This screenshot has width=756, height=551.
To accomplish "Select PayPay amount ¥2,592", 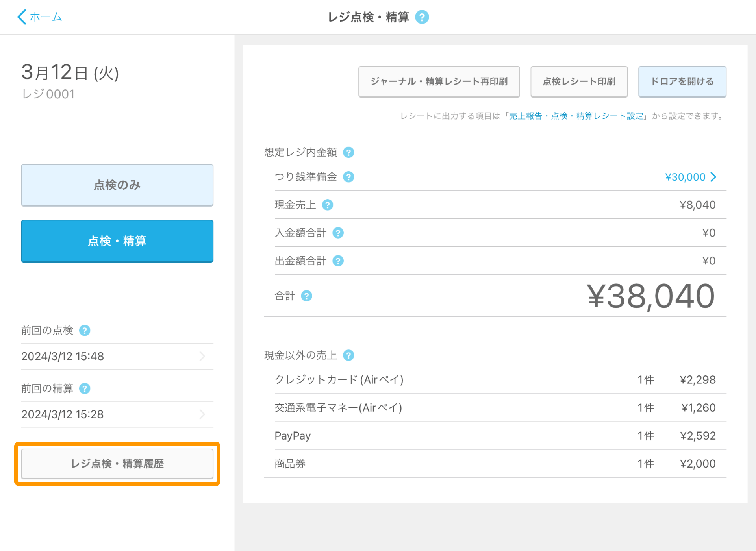I will [698, 436].
